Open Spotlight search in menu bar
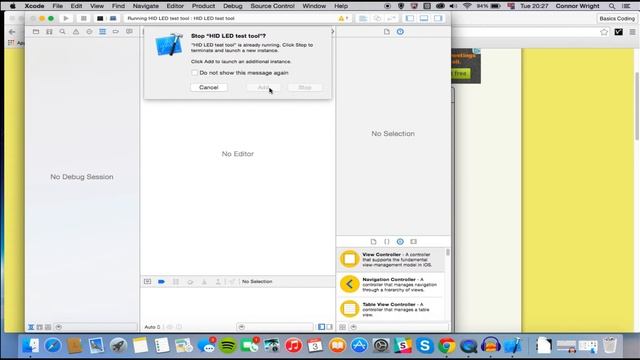This screenshot has height=360, width=640. tap(612, 6)
